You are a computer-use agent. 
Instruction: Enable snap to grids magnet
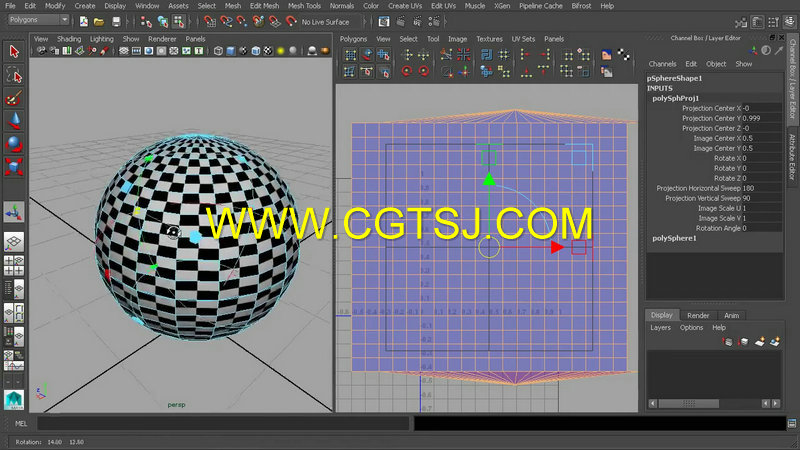pos(210,21)
